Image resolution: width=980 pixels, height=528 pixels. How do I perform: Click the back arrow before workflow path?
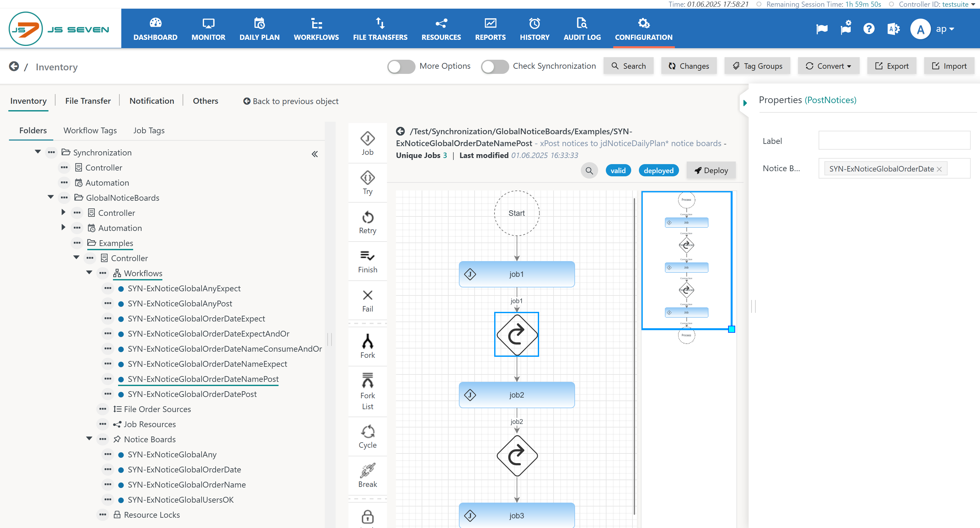click(400, 131)
